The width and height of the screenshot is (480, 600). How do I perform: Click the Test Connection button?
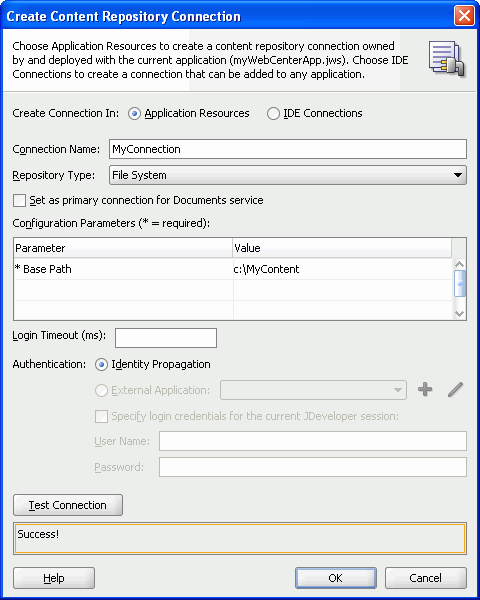[x=68, y=505]
